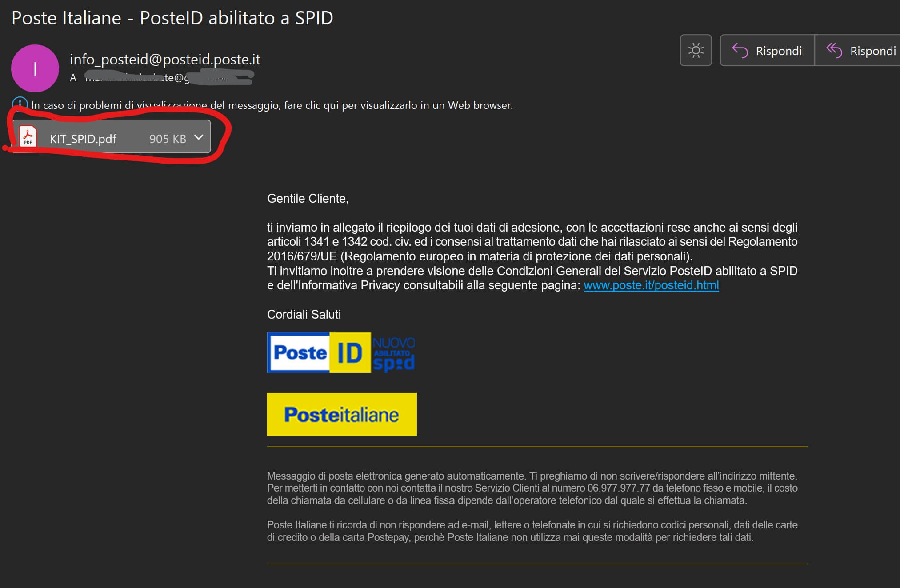The height and width of the screenshot is (588, 900).
Task: Click the blue info circle icon
Action: click(20, 104)
